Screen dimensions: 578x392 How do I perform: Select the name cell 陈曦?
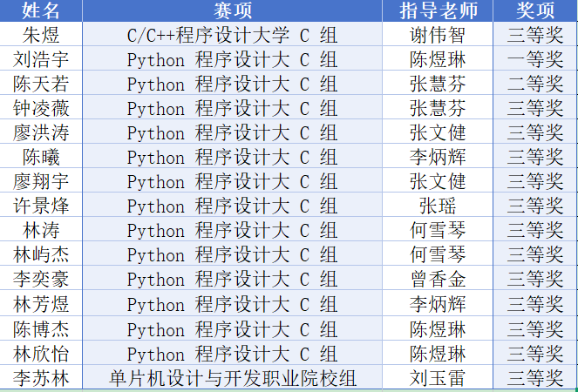pos(41,156)
